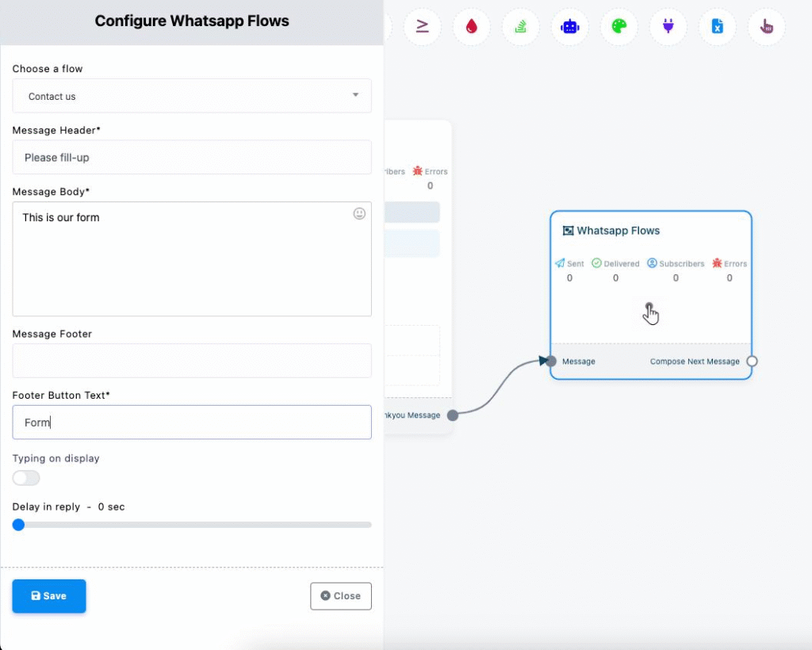Screen dimensions: 812x650
Task: Click the Errors bug icon on partially hidden node
Action: click(417, 170)
